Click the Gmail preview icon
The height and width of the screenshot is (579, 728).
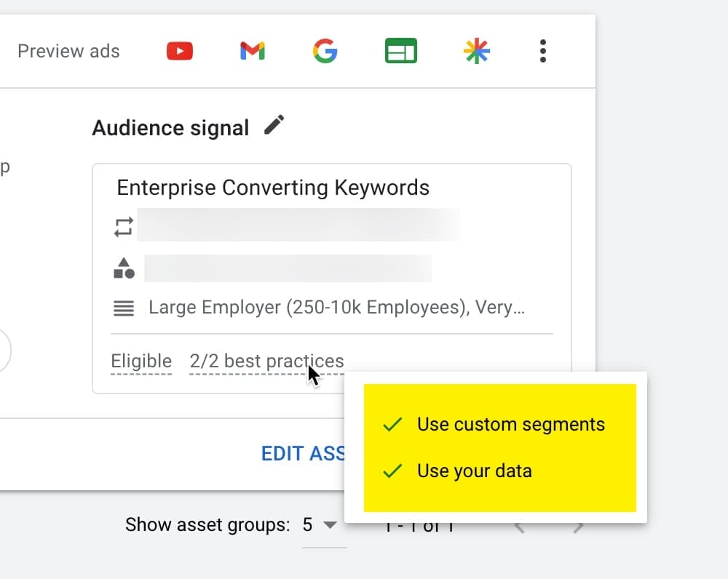tap(252, 51)
